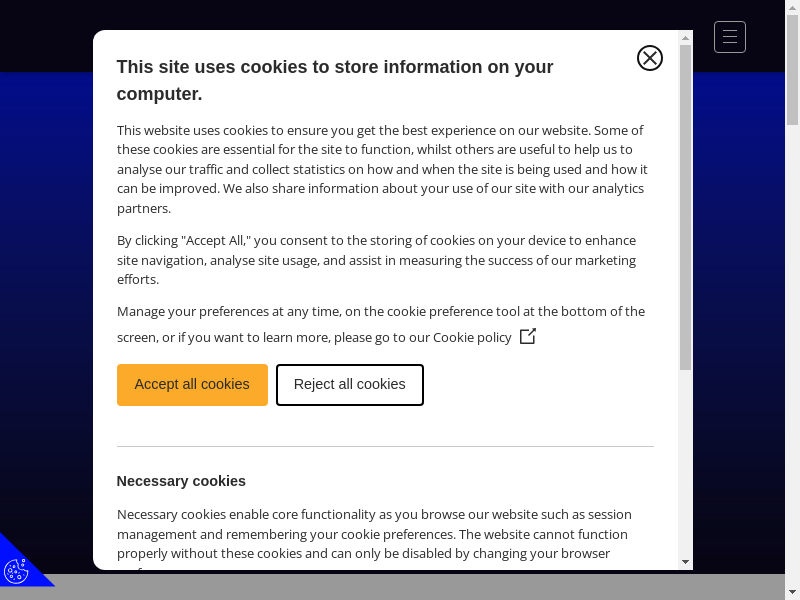
Task: Click the Necessary cookies description text
Action: click(x=374, y=534)
